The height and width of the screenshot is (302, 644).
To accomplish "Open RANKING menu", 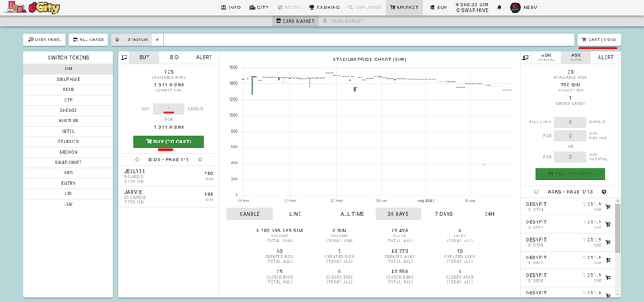I will click(325, 8).
